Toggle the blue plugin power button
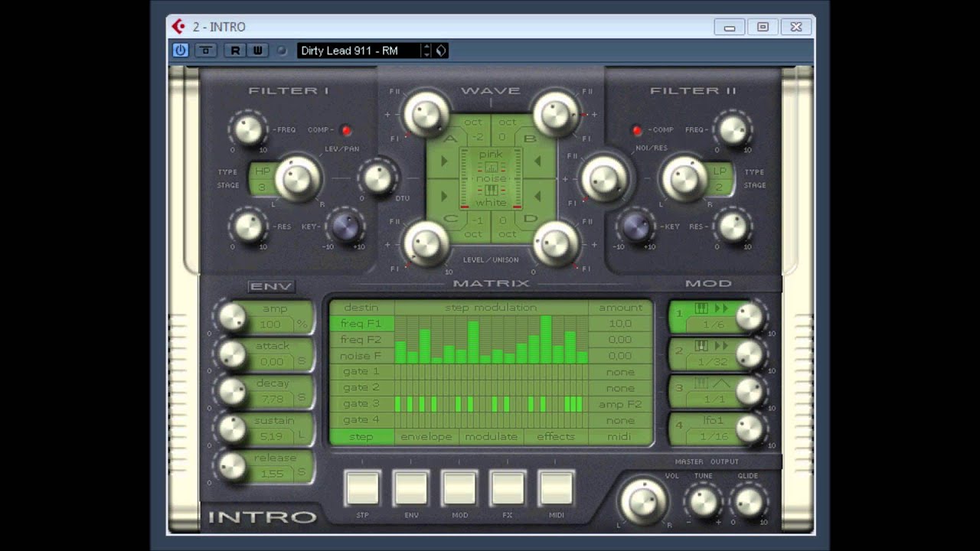Viewport: 980px width, 551px height. click(x=181, y=51)
